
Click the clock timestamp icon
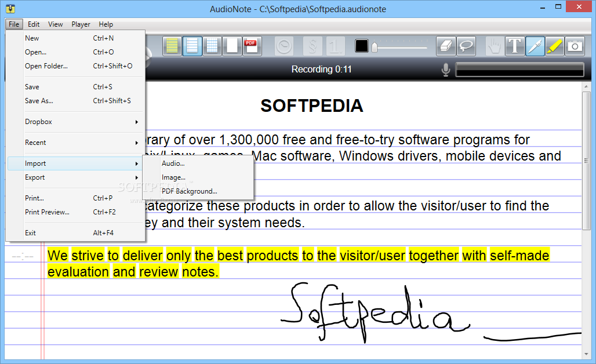(284, 46)
